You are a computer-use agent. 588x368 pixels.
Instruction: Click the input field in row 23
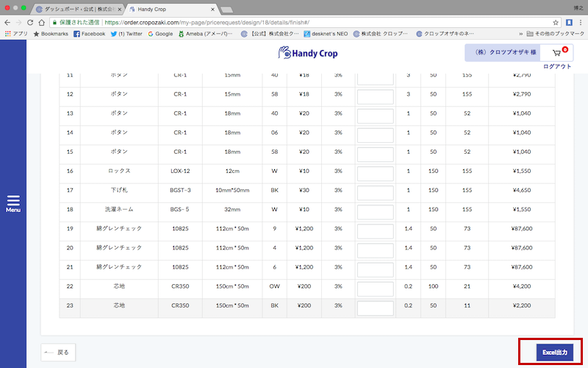point(376,308)
